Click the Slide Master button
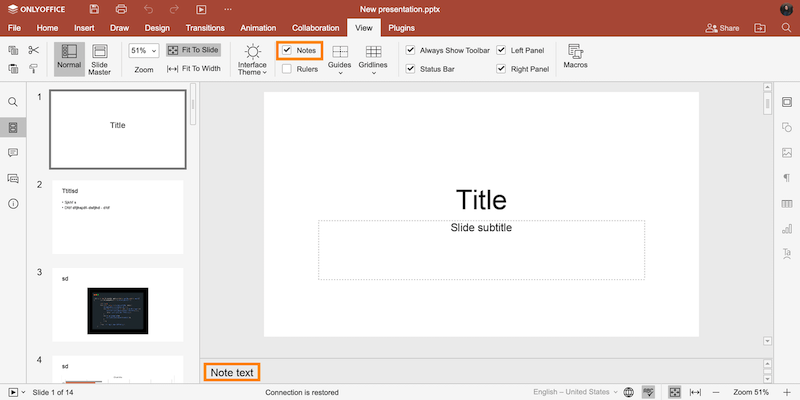 pyautogui.click(x=100, y=59)
